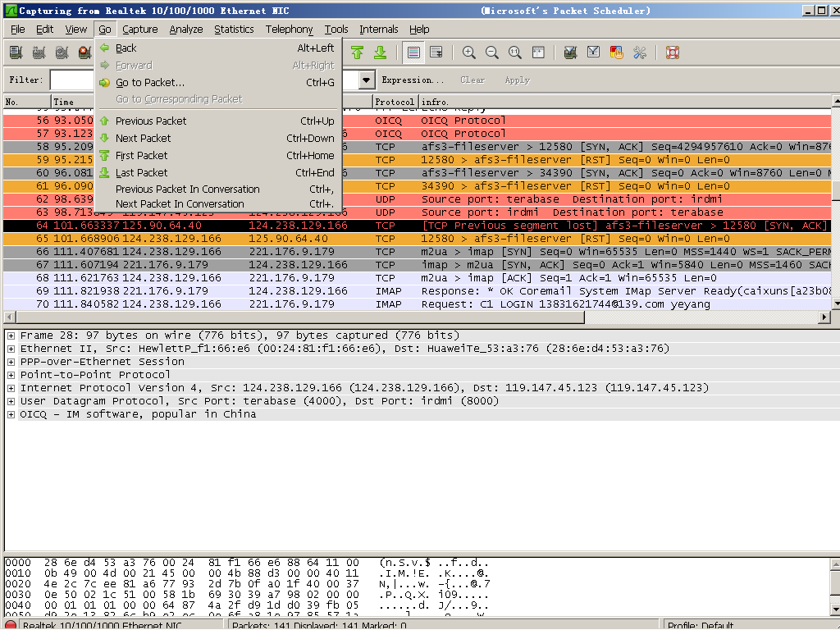Viewport: 840px width, 630px height.
Task: Choose Back from the Go menu
Action: pyautogui.click(x=218, y=48)
